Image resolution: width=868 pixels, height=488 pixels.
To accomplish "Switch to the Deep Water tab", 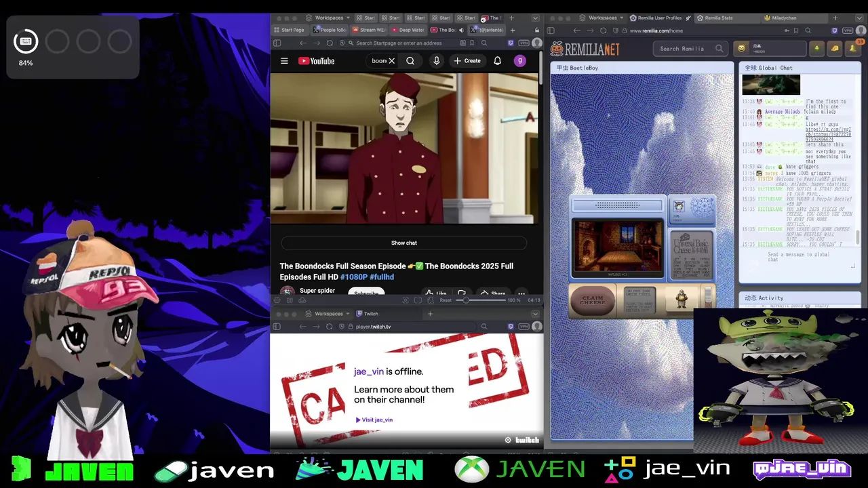I will pos(408,30).
